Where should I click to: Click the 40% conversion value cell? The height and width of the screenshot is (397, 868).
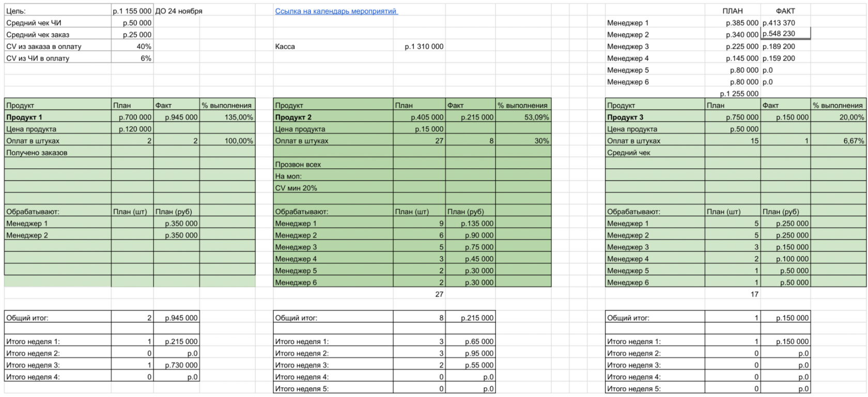pyautogui.click(x=132, y=46)
